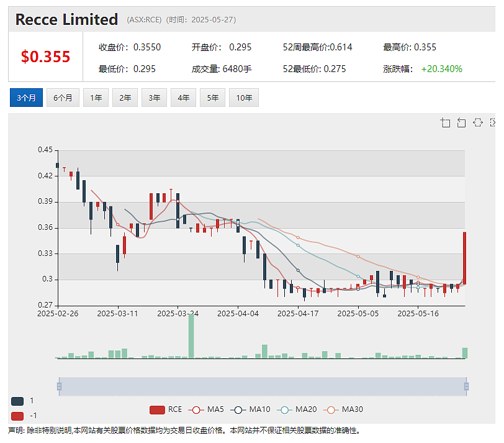504x443 pixels.
Task: Switch to the 3个月 time range tab
Action: pyautogui.click(x=26, y=98)
